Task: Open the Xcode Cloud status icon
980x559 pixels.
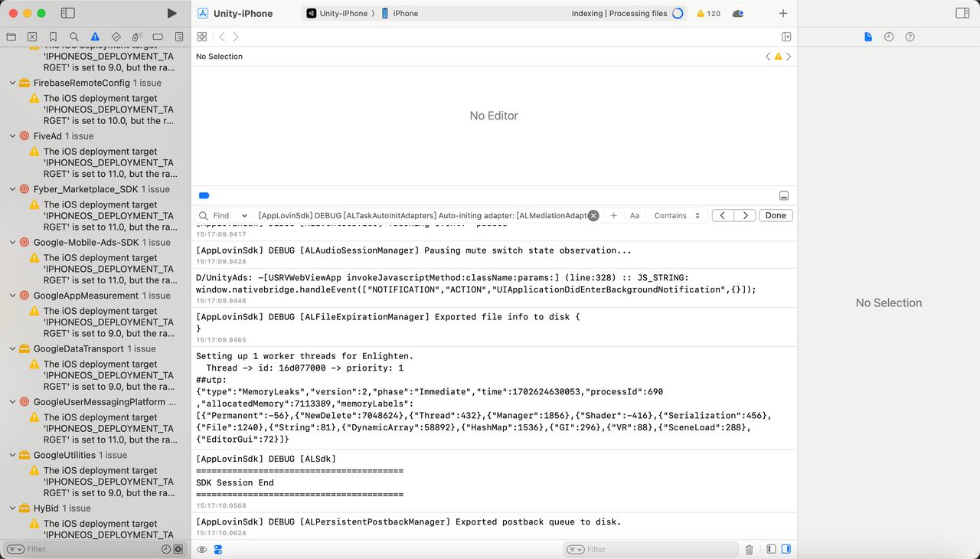Action: (738, 13)
